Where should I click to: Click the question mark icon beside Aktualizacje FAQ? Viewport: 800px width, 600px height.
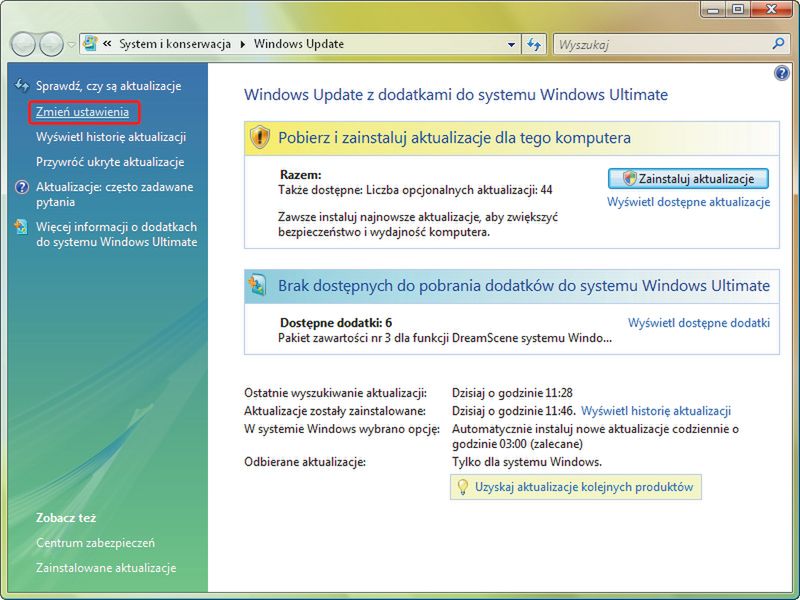click(x=21, y=187)
